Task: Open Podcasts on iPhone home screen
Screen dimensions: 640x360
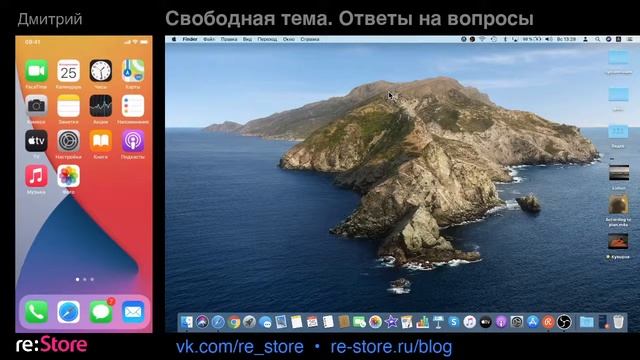Action: 133,141
